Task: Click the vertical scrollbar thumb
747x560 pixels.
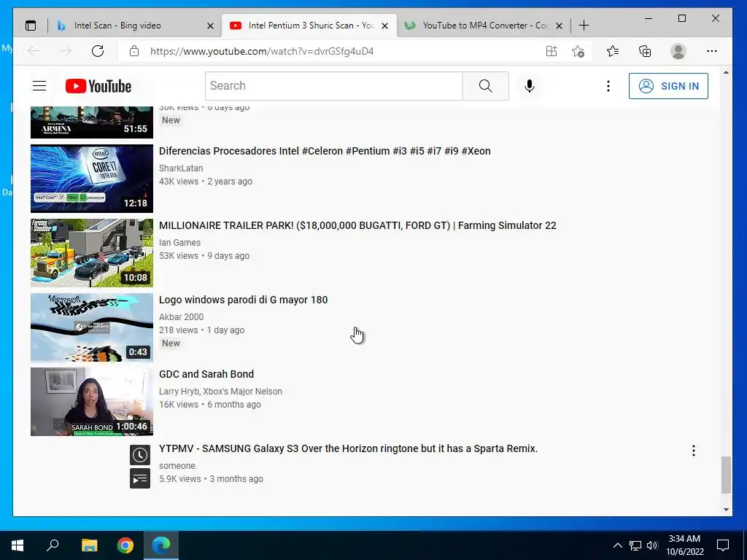Action: 726,475
